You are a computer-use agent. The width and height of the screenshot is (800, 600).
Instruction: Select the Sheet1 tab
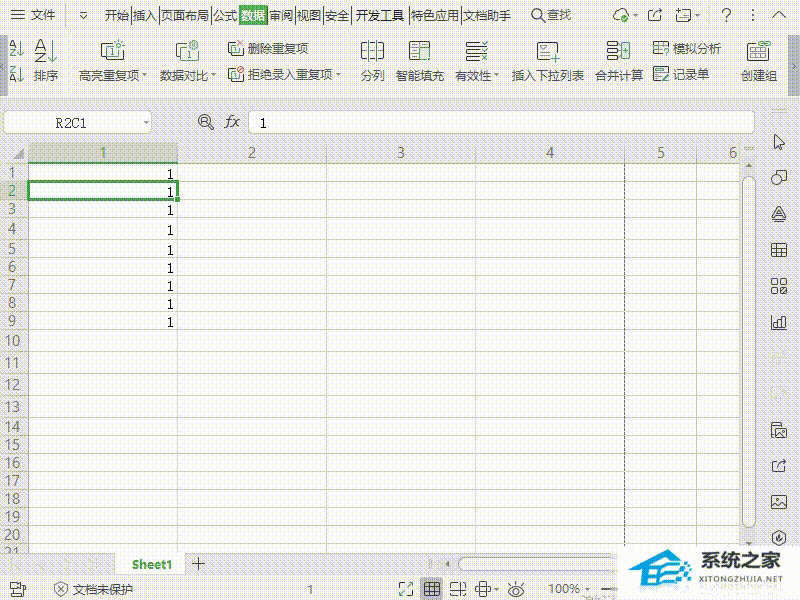click(x=152, y=564)
